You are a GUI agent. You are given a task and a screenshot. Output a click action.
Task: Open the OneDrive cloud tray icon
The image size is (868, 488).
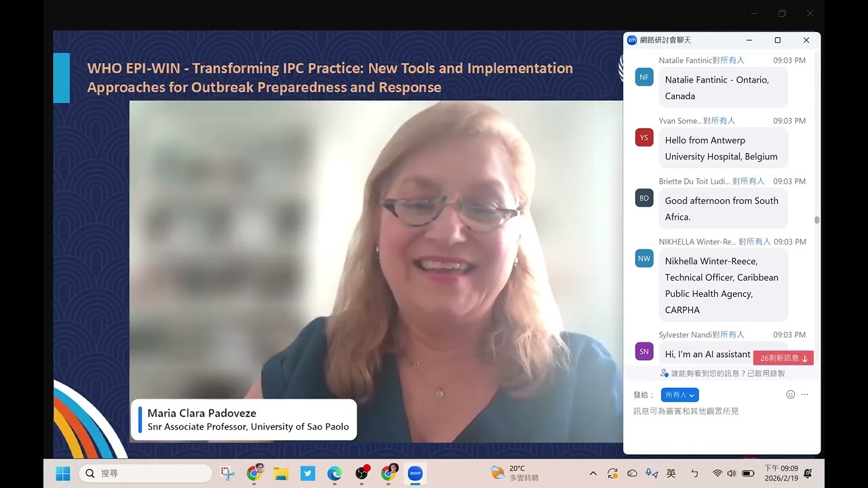632,473
